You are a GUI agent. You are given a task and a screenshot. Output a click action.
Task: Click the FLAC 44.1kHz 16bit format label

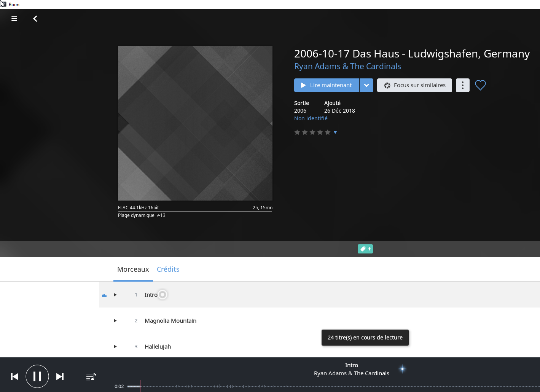(x=139, y=208)
